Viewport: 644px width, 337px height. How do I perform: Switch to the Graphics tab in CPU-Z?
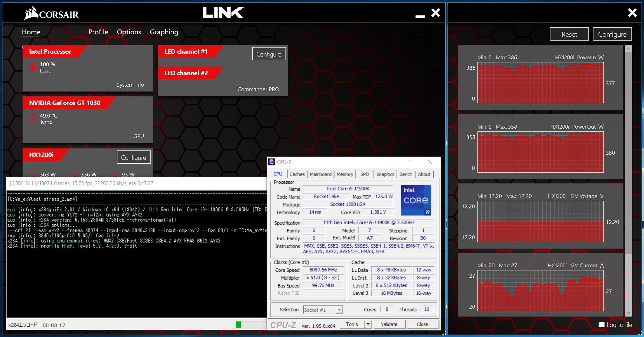click(x=385, y=174)
